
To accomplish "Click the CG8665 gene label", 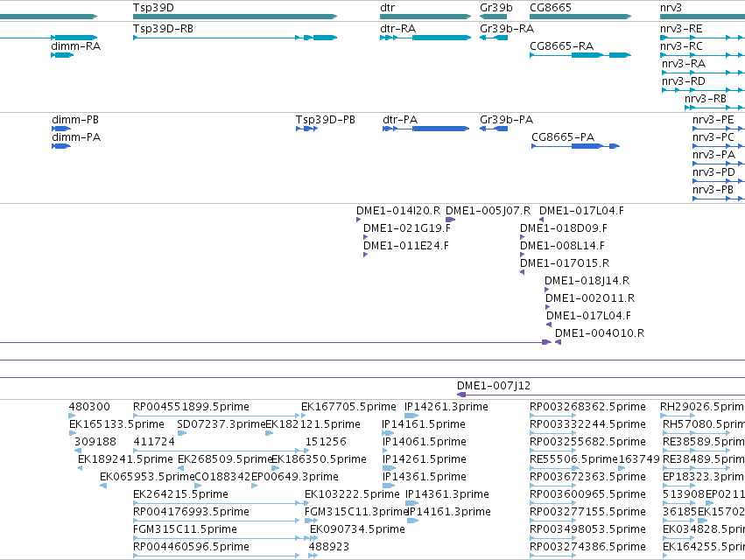I will tap(550, 8).
